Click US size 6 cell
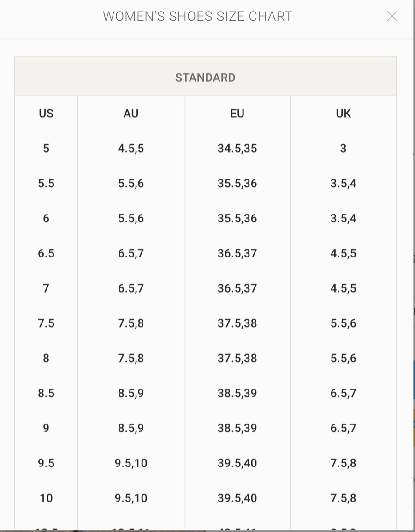Viewport: 415px width, 532px height. [x=46, y=219]
